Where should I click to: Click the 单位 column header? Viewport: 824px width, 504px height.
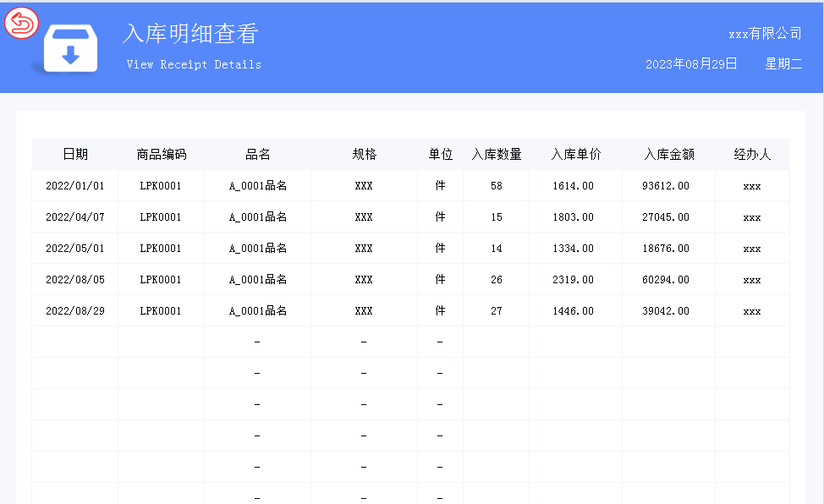point(441,154)
